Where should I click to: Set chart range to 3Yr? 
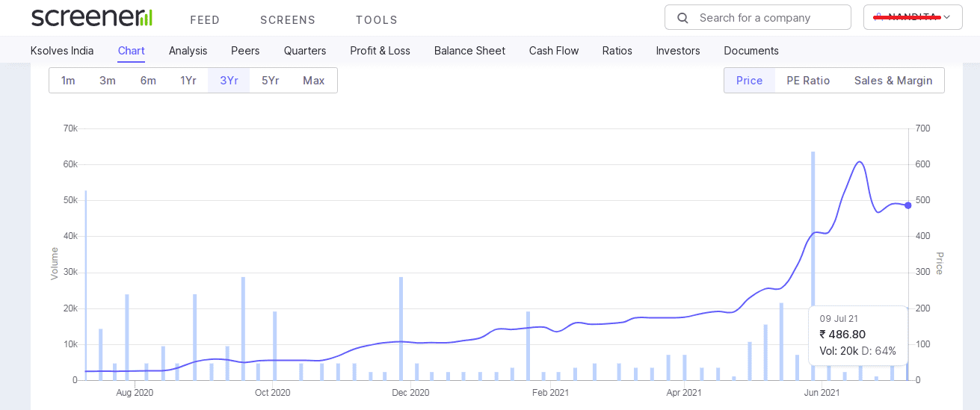pos(229,81)
